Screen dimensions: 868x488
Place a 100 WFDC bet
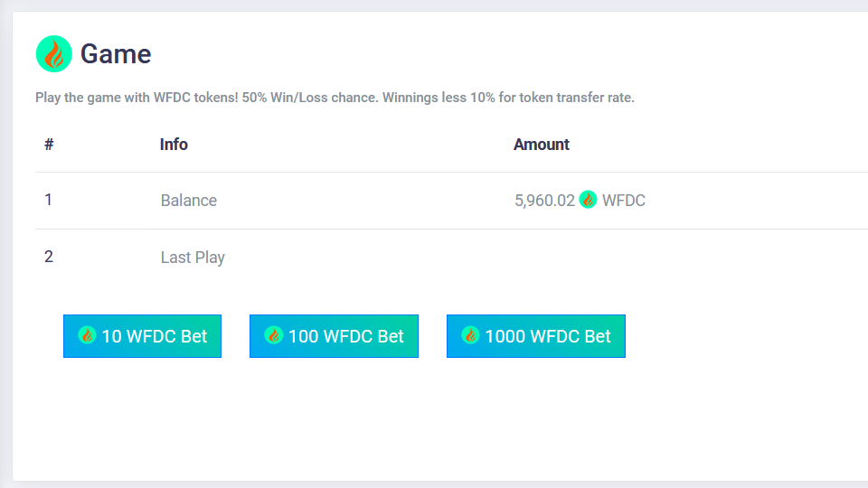pos(334,336)
